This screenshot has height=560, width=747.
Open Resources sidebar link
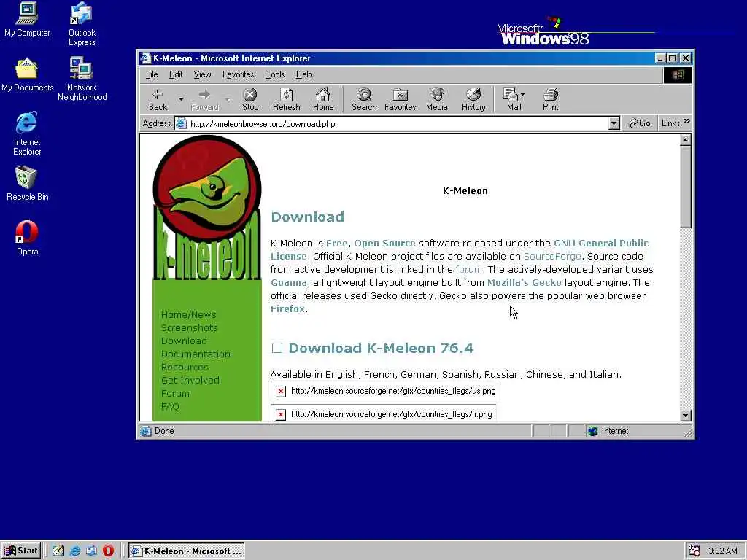click(x=185, y=367)
